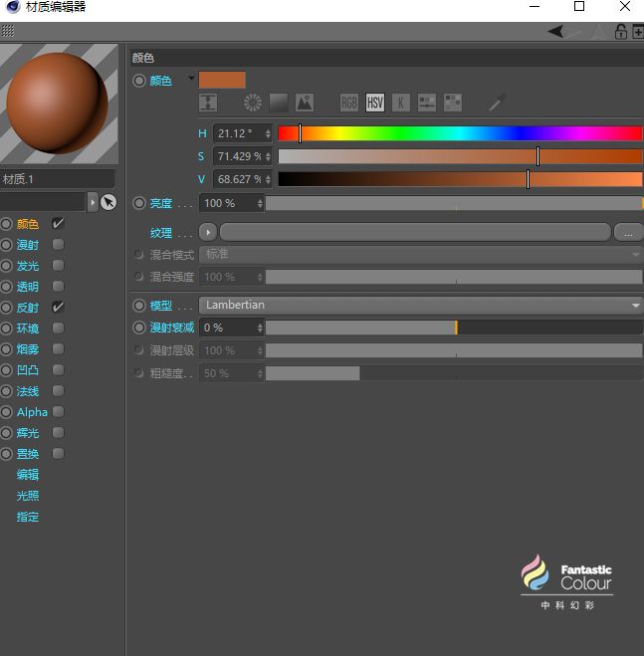This screenshot has width=644, height=656.
Task: Open the 光照 (Illumination) settings page
Action: (28, 496)
